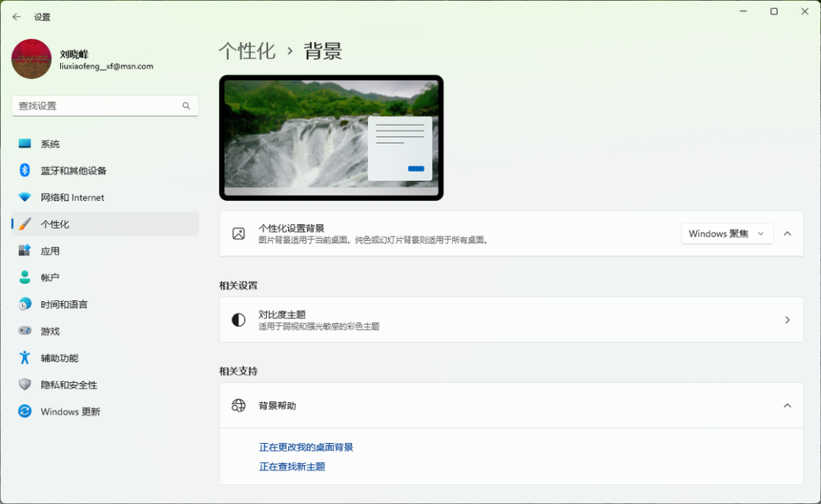
Task: Click the 图片背景适用于当前桌面 description text
Action: pos(373,240)
